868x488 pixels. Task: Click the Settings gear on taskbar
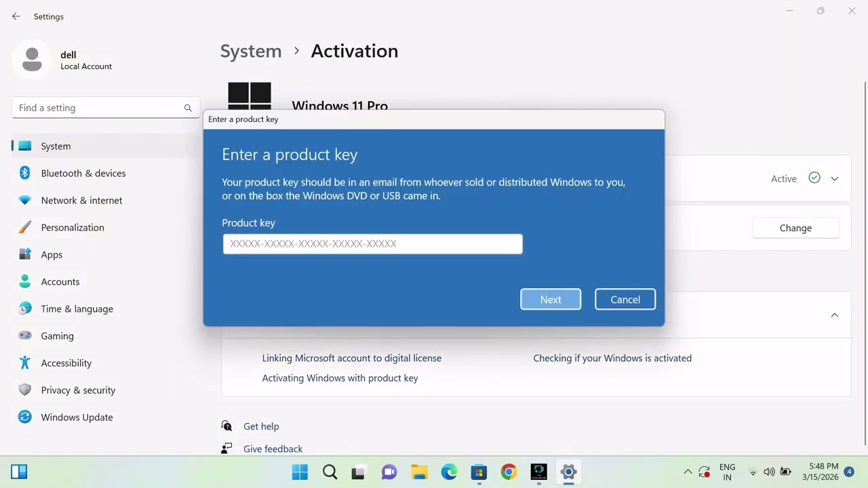568,472
